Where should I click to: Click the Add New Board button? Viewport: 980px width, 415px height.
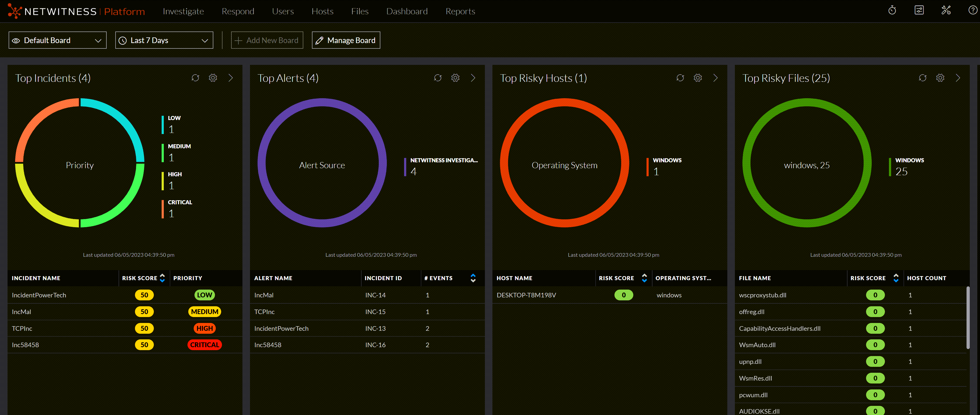[267, 40]
